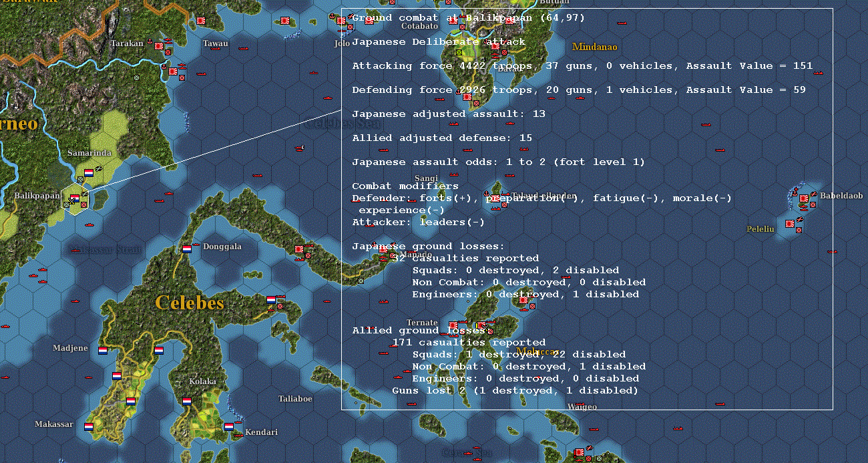Screen dimensions: 868x463
Task: Click the 'Guns lost 2' line
Action: pyautogui.click(x=515, y=390)
